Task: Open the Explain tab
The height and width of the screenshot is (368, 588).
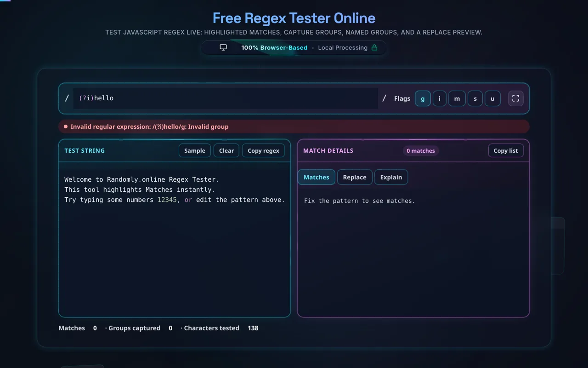Action: [391, 177]
